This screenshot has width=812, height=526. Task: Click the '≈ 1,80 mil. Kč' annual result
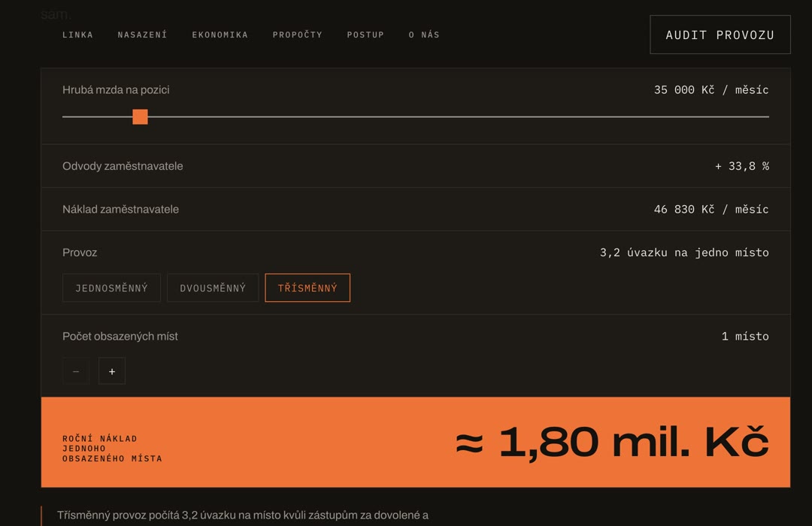pyautogui.click(x=612, y=442)
